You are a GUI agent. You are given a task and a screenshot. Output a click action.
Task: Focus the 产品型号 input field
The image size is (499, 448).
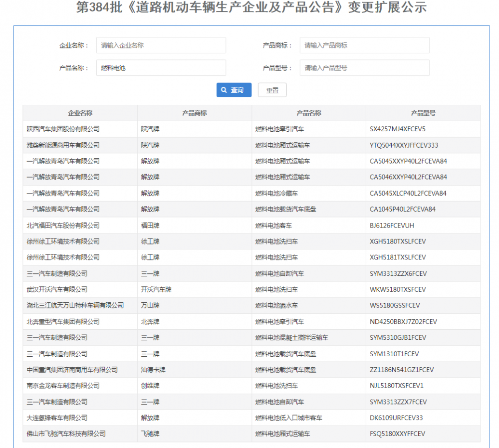coord(364,68)
